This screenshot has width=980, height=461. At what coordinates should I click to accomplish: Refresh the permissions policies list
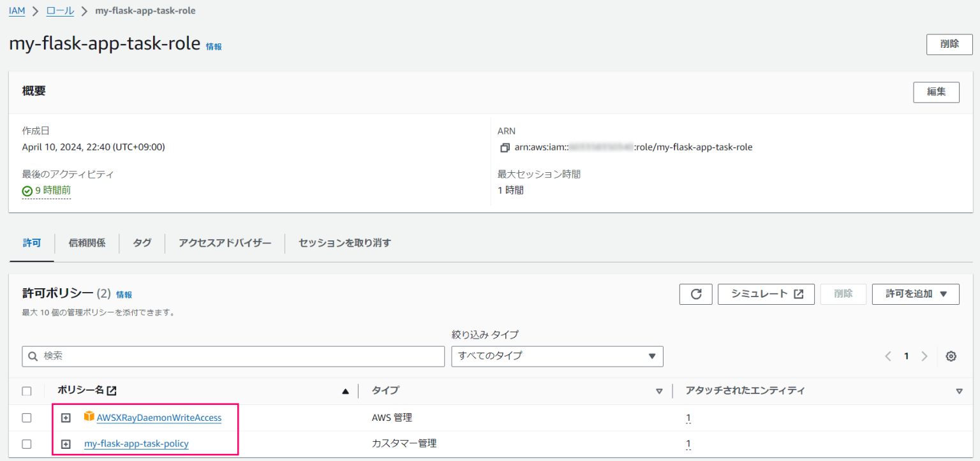[x=695, y=294]
